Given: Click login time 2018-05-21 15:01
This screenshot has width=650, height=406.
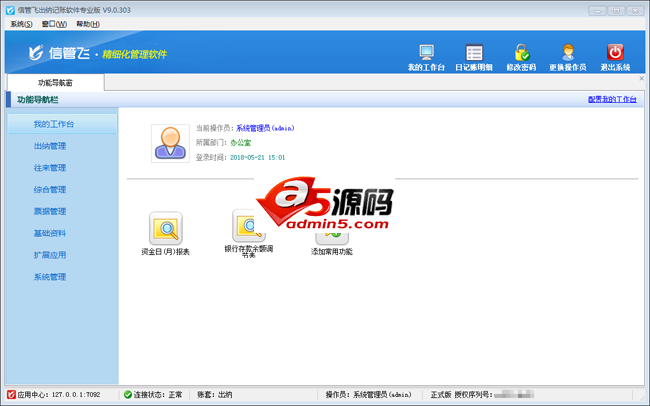Looking at the screenshot, I should point(257,158).
